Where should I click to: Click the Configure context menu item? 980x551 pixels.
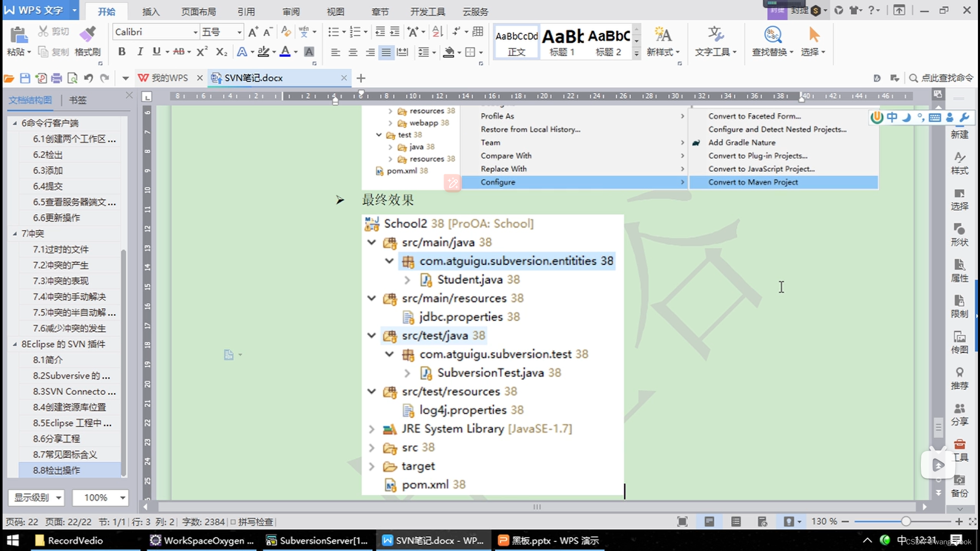click(x=498, y=182)
